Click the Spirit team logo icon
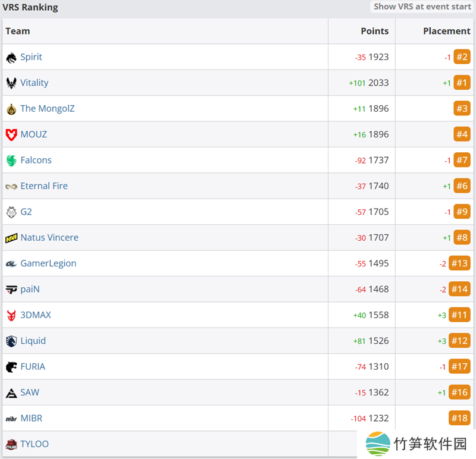The width and height of the screenshot is (476, 459). (x=11, y=58)
